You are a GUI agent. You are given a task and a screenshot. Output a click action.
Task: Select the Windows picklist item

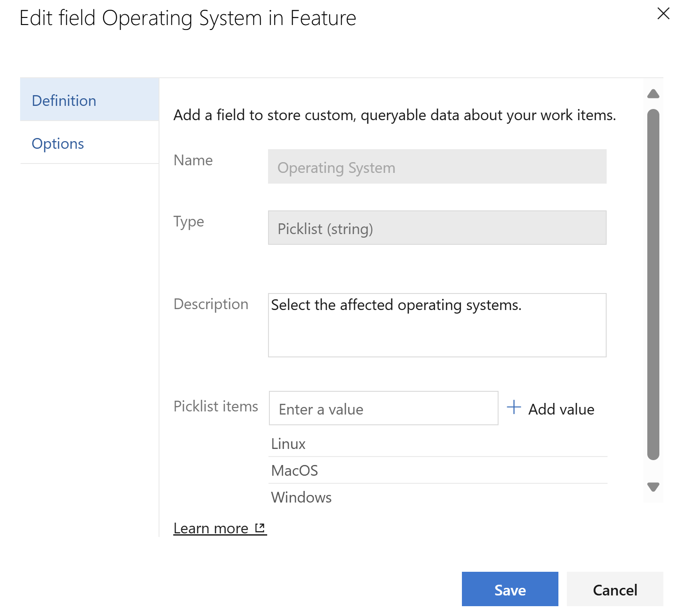click(302, 497)
